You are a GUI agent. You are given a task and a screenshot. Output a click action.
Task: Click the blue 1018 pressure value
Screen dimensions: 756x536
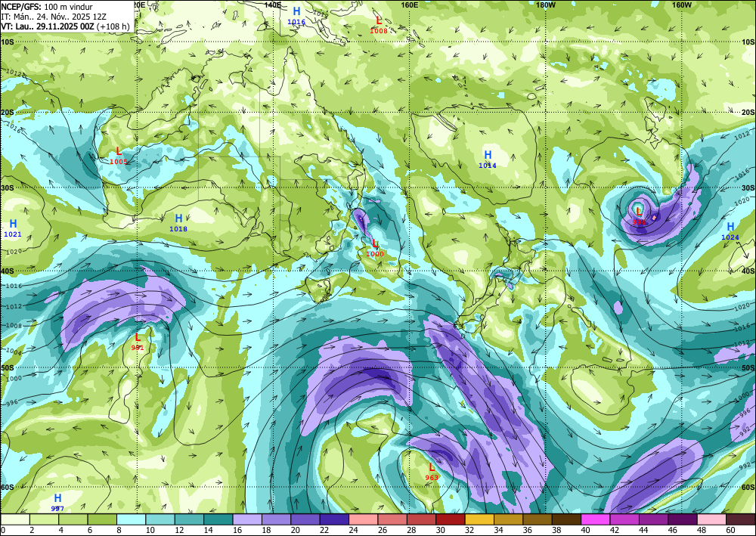[x=178, y=229]
